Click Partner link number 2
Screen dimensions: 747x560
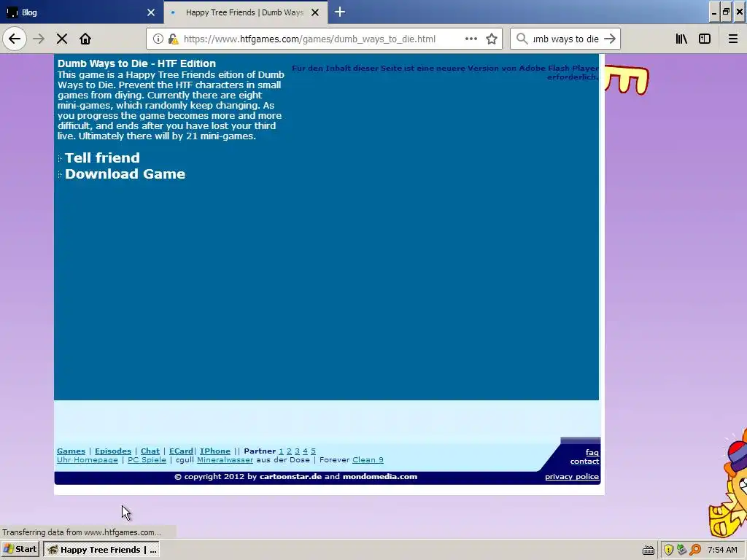[289, 451]
